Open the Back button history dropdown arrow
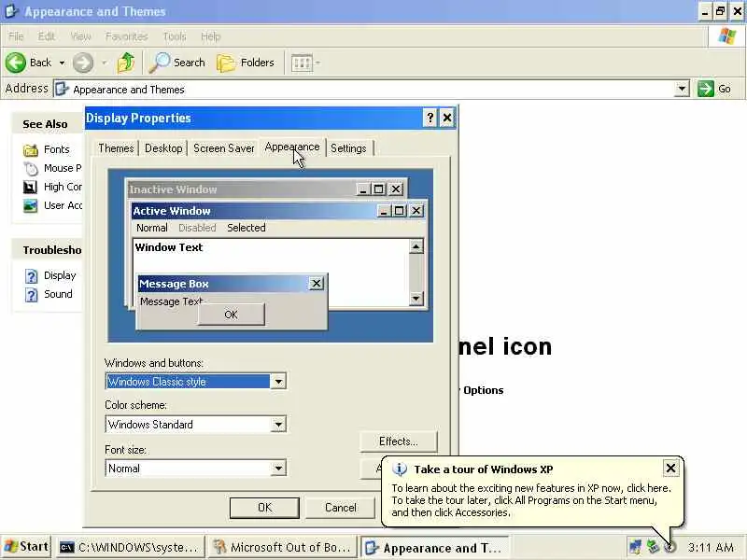The width and height of the screenshot is (747, 560). [62, 63]
